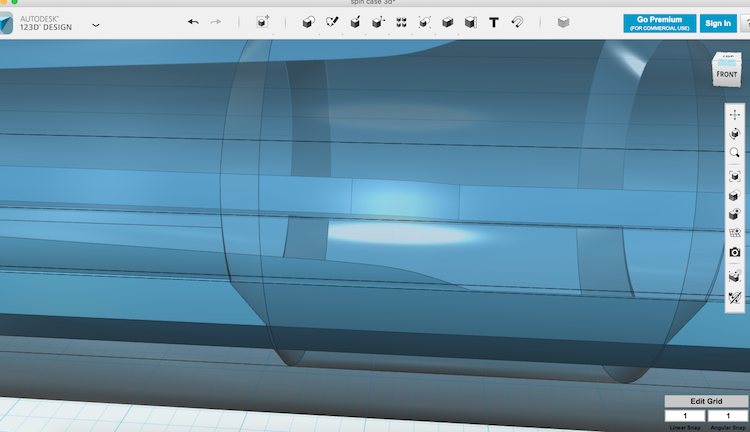
Task: Take a screenshot with camera icon
Action: [735, 252]
